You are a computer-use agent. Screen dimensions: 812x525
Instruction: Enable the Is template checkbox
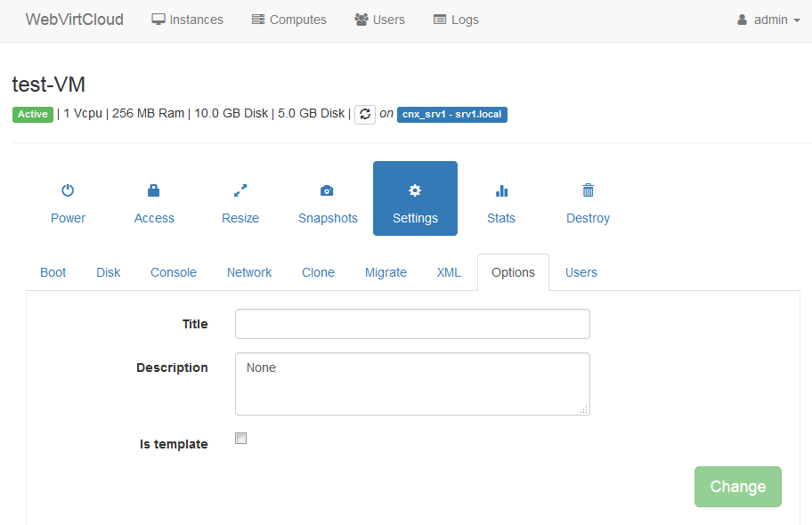pos(240,439)
